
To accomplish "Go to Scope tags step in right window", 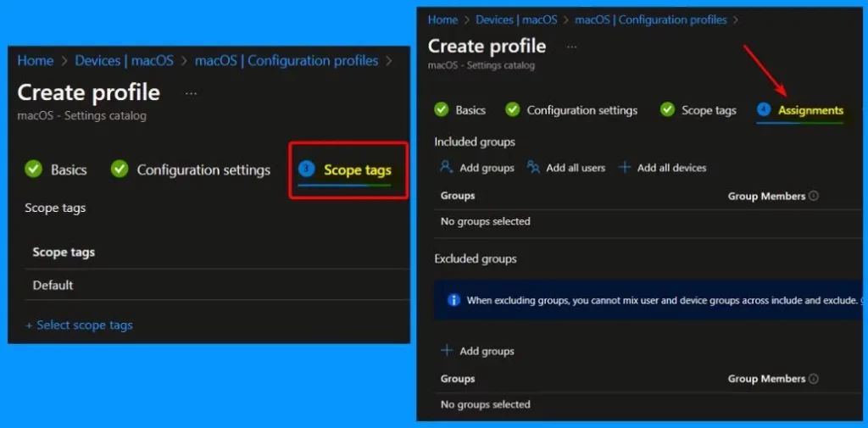I will pos(709,110).
